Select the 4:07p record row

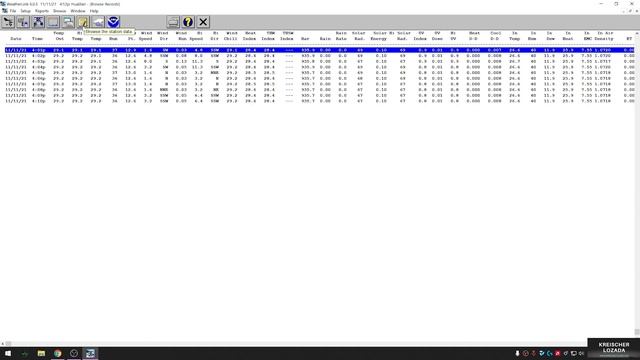click(x=320, y=84)
